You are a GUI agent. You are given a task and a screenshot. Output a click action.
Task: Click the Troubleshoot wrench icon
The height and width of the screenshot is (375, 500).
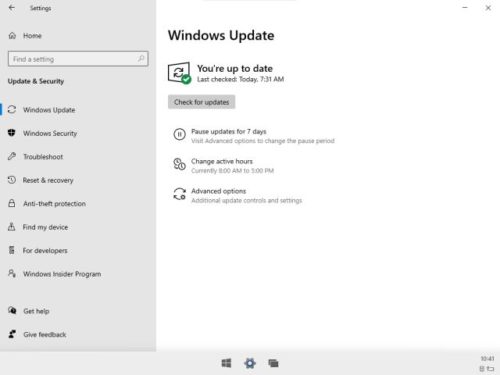tap(12, 156)
